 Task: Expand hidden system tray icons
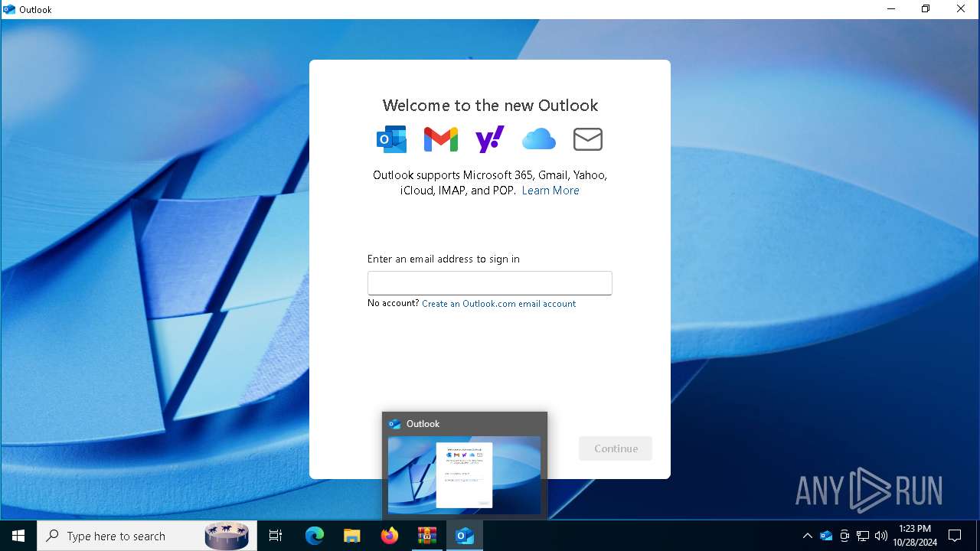click(807, 536)
